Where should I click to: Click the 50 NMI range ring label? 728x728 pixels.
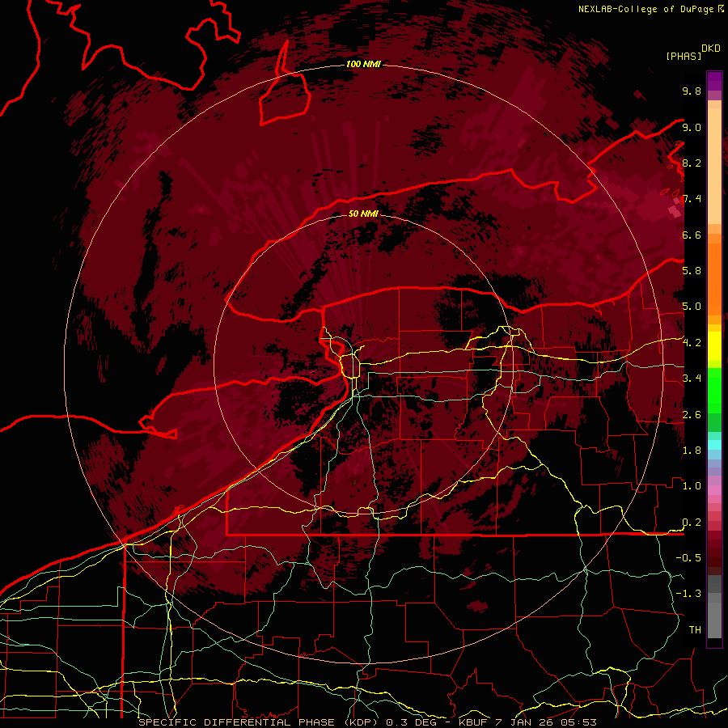tap(363, 214)
